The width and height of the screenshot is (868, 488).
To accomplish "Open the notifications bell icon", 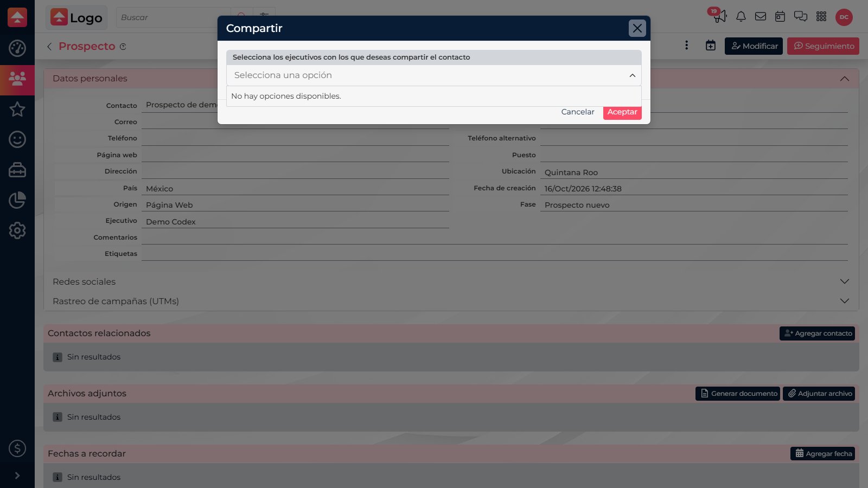I will coord(741,17).
